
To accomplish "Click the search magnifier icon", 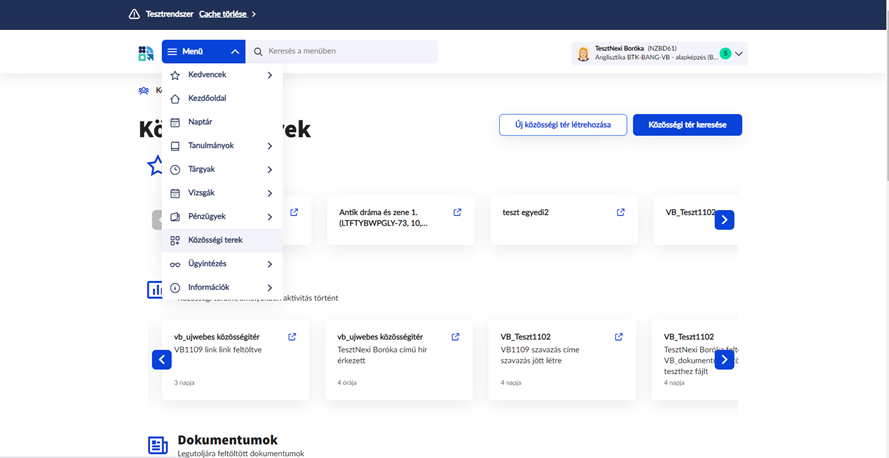I will [x=258, y=52].
